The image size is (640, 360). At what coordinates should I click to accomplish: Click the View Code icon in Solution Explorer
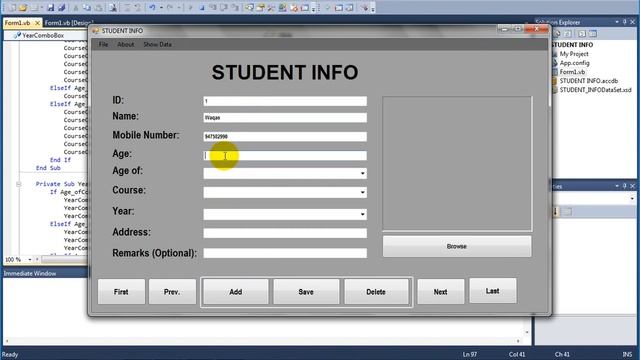(x=582, y=34)
